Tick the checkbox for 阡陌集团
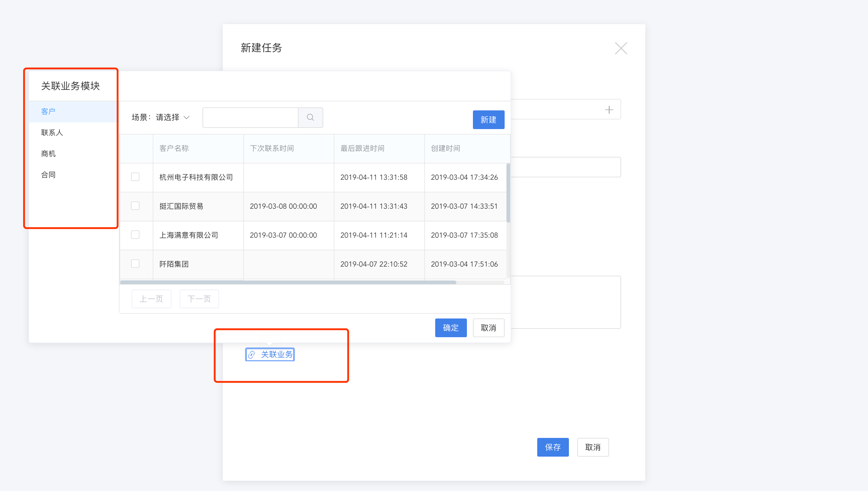Screen dimensions: 868x491 pos(135,264)
